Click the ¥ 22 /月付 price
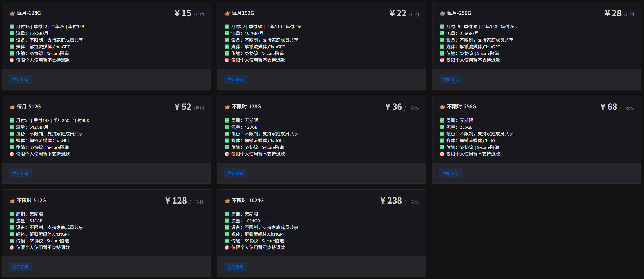 click(404, 13)
